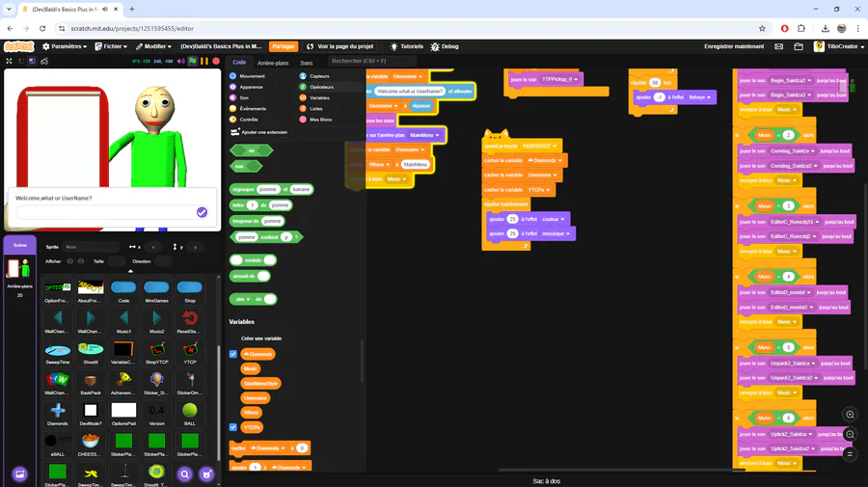The height and width of the screenshot is (487, 868).
Task: Enter fullscreen stage mode
Action: click(9, 61)
